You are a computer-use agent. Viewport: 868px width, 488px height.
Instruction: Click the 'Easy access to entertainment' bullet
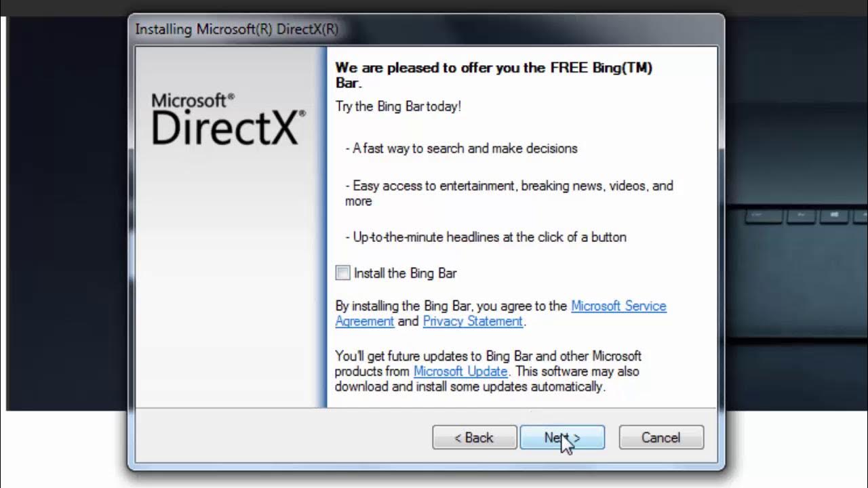[509, 193]
